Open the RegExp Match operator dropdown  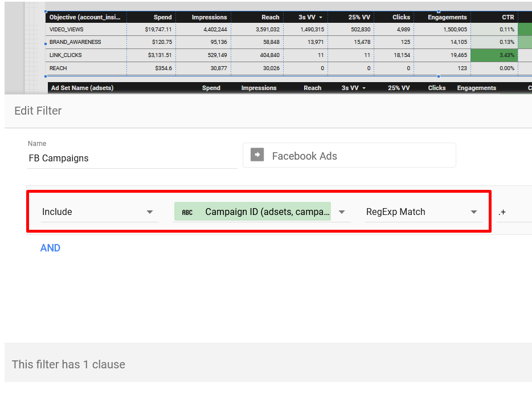(x=473, y=212)
